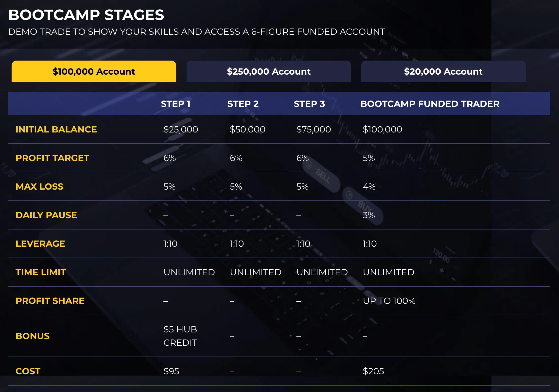Image resolution: width=559 pixels, height=392 pixels.
Task: Click the Daily Pause row label
Action: (x=46, y=215)
